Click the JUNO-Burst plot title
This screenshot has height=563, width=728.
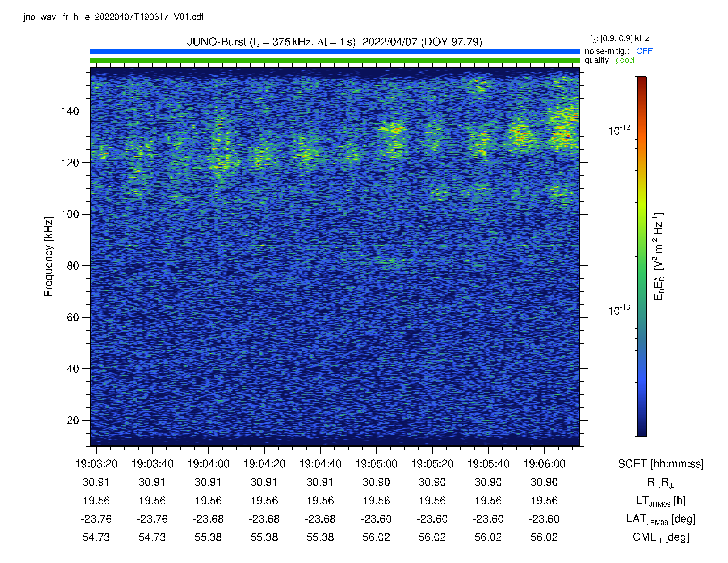click(x=334, y=42)
